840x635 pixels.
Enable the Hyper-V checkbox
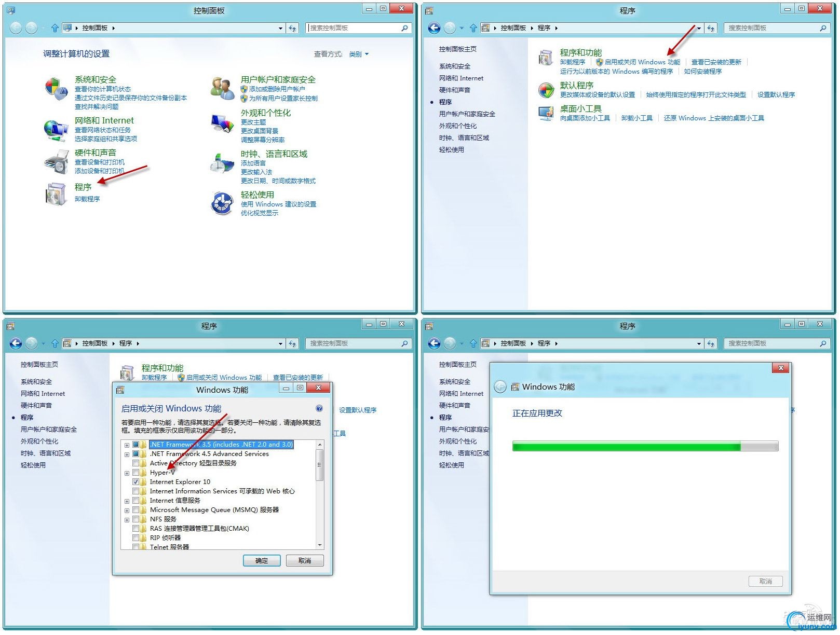coord(136,473)
